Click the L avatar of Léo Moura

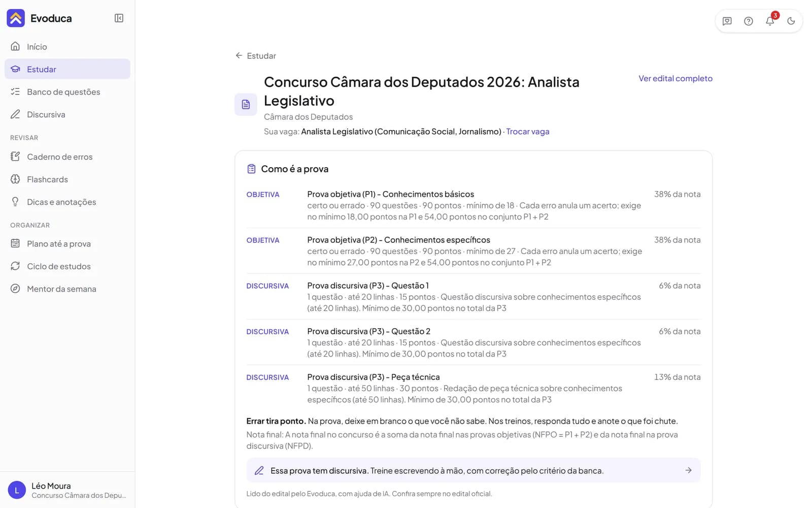point(17,490)
